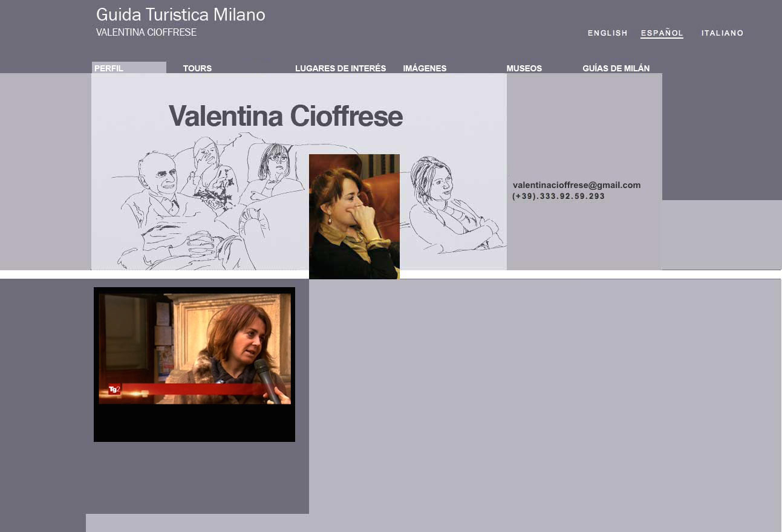This screenshot has height=532, width=782.
Task: Go to the Museos menu item
Action: point(524,68)
